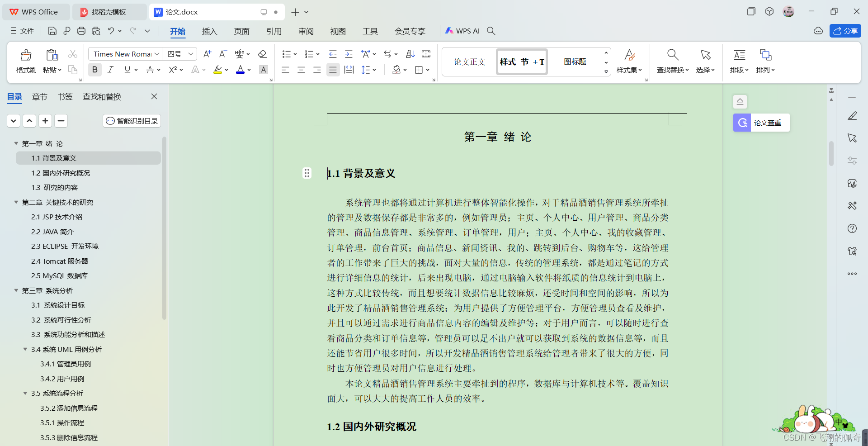Click the Save document icon
868x446 pixels.
point(52,31)
